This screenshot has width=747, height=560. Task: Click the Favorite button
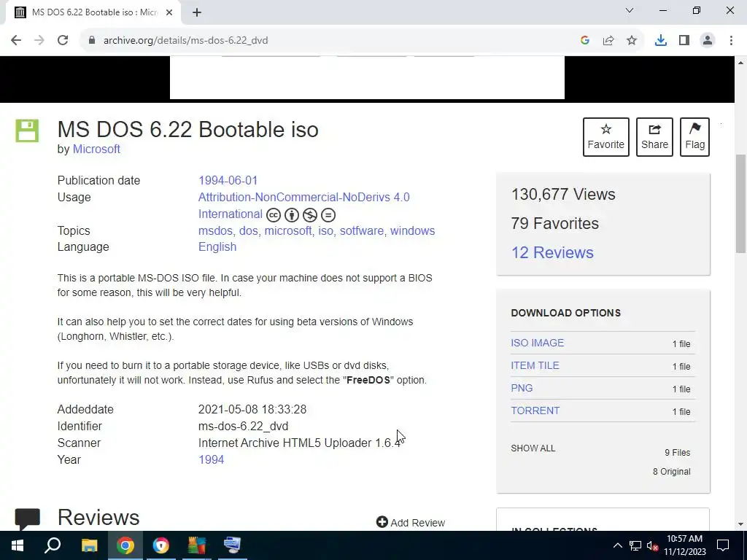click(606, 136)
